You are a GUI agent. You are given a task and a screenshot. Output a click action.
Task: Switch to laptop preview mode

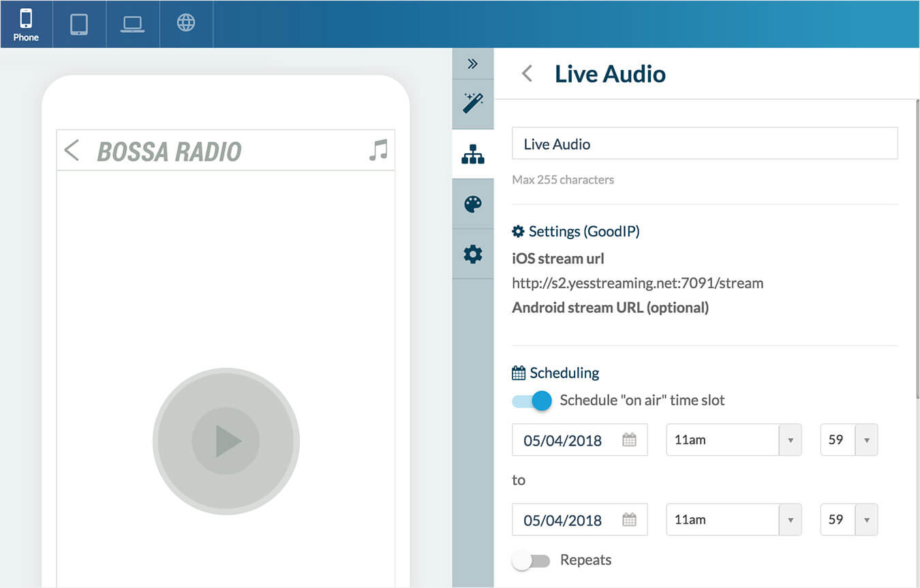click(x=132, y=24)
